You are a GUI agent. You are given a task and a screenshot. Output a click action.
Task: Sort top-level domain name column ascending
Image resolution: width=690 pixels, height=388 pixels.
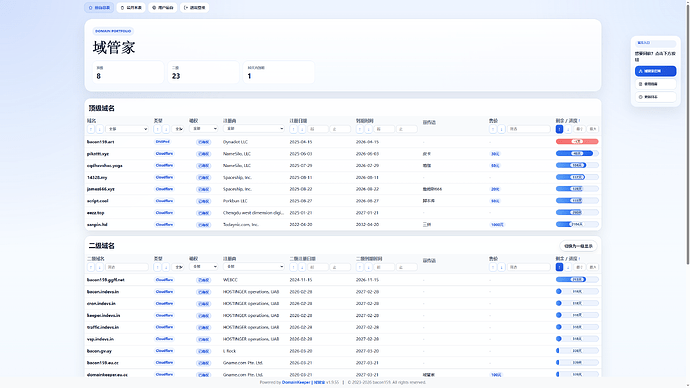(91, 129)
